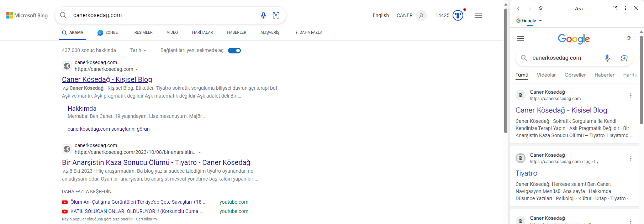Switch to the ALIŞVERİŞ tab

pyautogui.click(x=270, y=32)
